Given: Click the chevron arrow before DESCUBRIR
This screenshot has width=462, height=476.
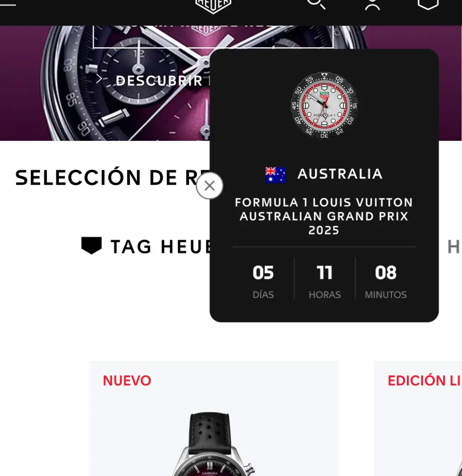Looking at the screenshot, I should point(99,79).
